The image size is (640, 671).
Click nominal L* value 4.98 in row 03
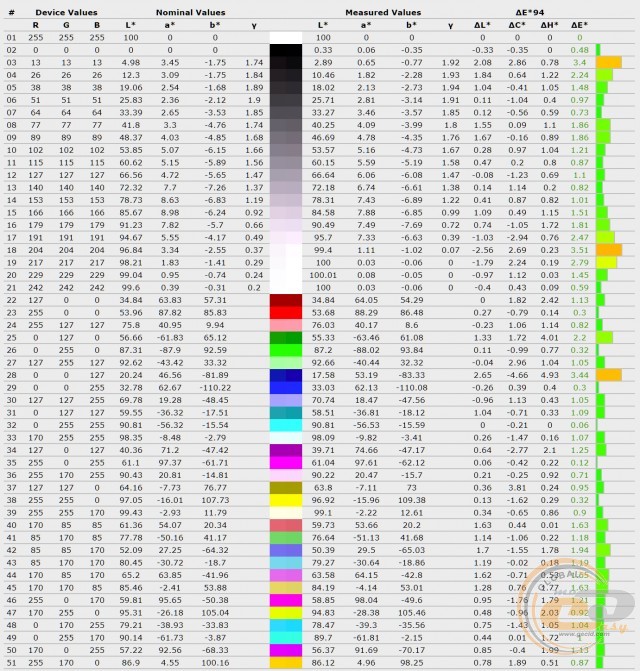coord(130,62)
